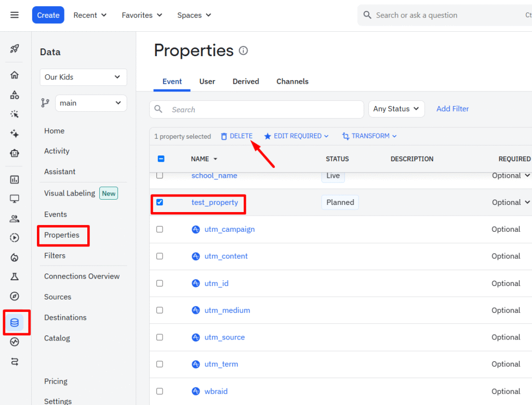532x405 pixels.
Task: Open the utm_source property link
Action: click(224, 337)
